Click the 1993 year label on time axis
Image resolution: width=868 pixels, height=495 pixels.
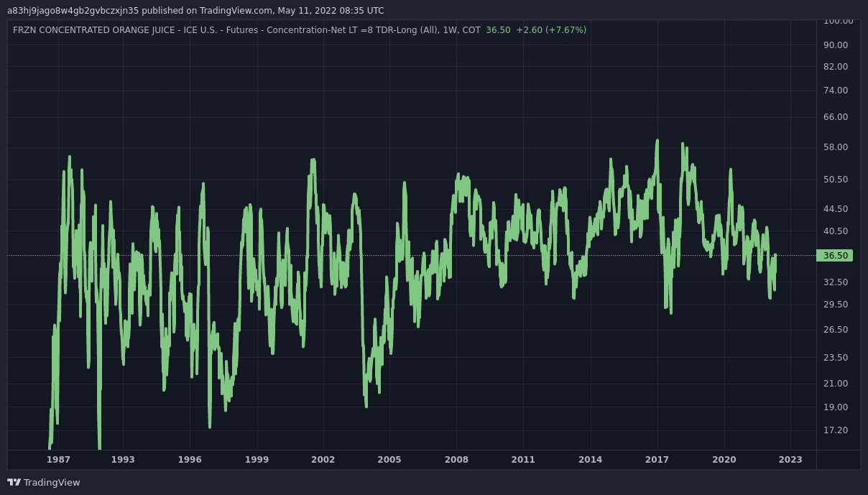[123, 460]
